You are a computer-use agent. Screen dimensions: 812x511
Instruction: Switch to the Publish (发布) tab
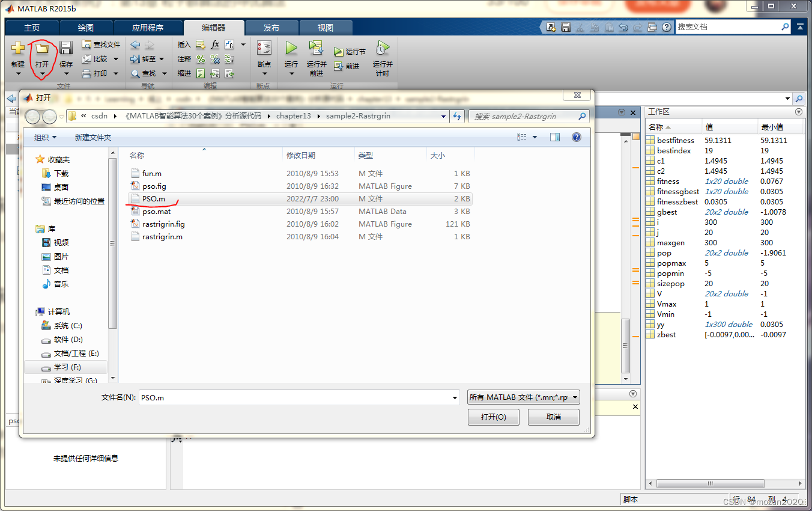click(x=271, y=28)
